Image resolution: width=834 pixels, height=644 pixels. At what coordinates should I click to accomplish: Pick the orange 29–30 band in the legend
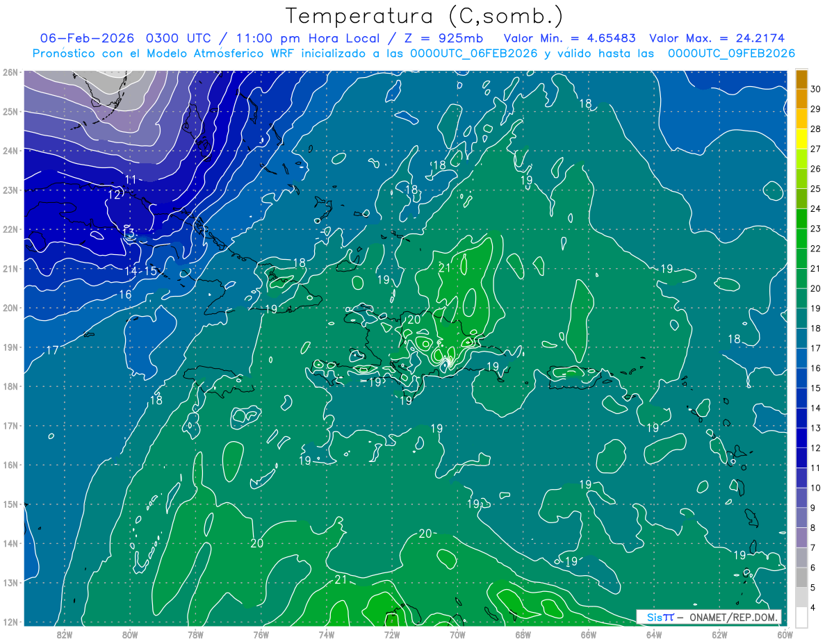pos(801,99)
